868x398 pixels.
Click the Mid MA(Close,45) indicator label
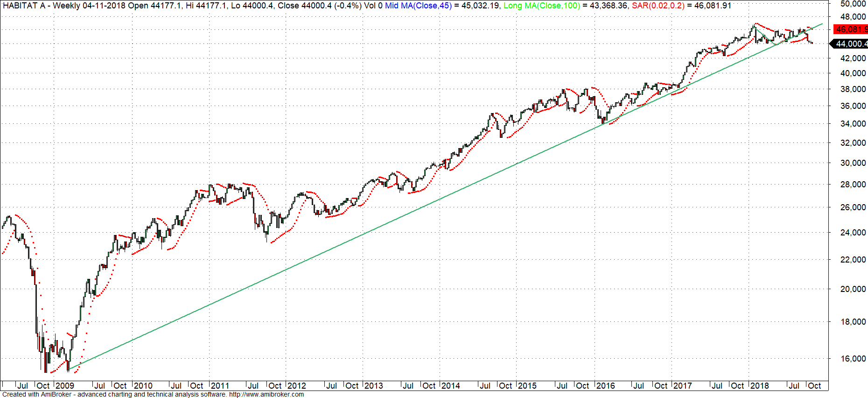419,6
